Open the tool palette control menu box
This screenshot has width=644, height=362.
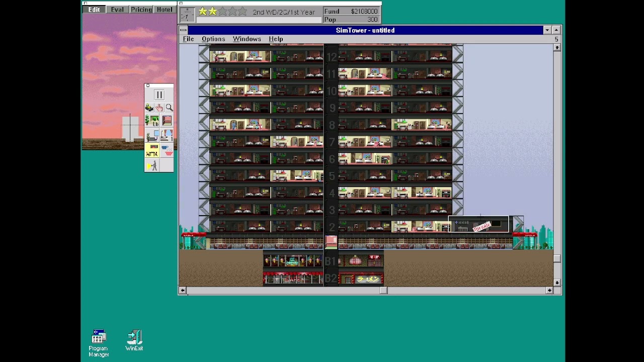pos(147,85)
